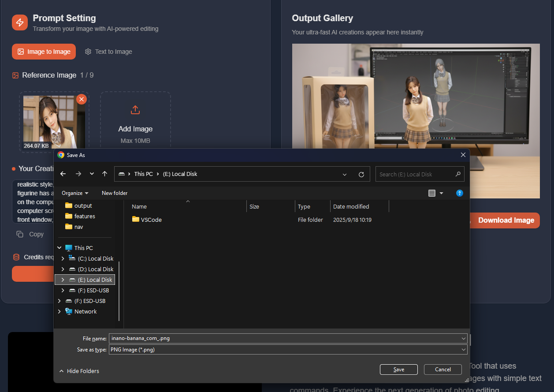Select the Add Image upload icon

(x=135, y=109)
